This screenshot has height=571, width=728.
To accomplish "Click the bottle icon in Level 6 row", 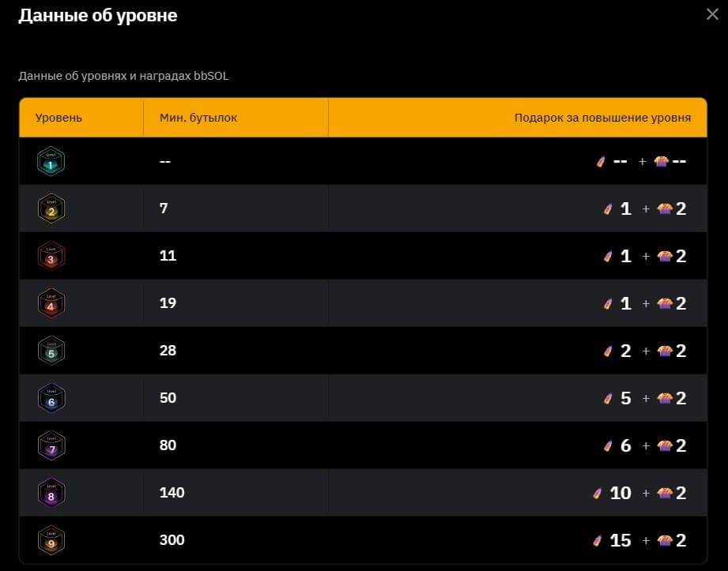I will click(609, 399).
